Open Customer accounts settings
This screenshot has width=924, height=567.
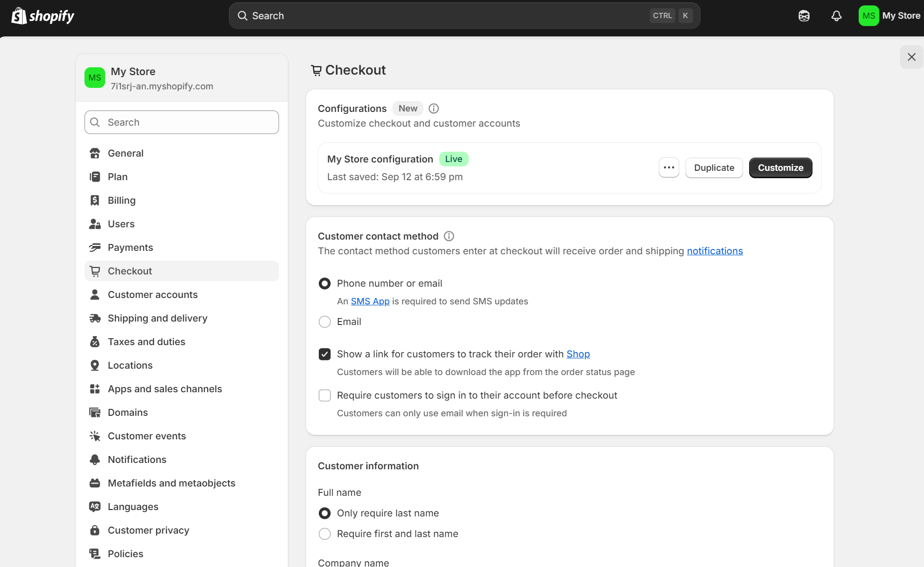(182, 295)
